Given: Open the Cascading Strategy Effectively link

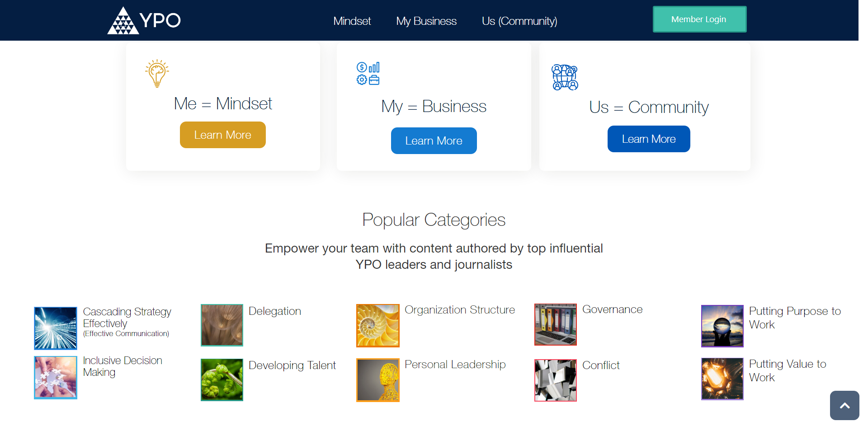Looking at the screenshot, I should tap(127, 318).
